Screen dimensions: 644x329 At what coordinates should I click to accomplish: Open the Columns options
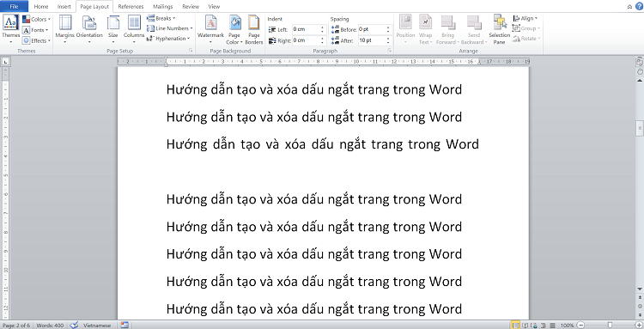134,29
